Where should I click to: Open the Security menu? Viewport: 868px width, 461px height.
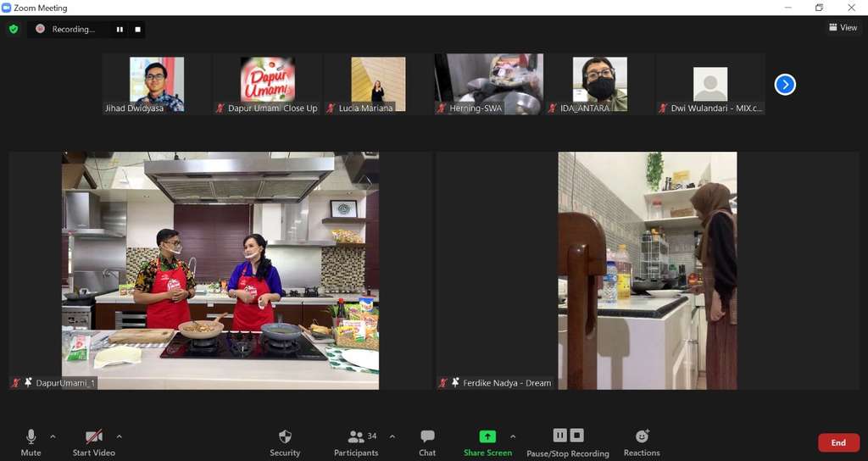point(285,442)
